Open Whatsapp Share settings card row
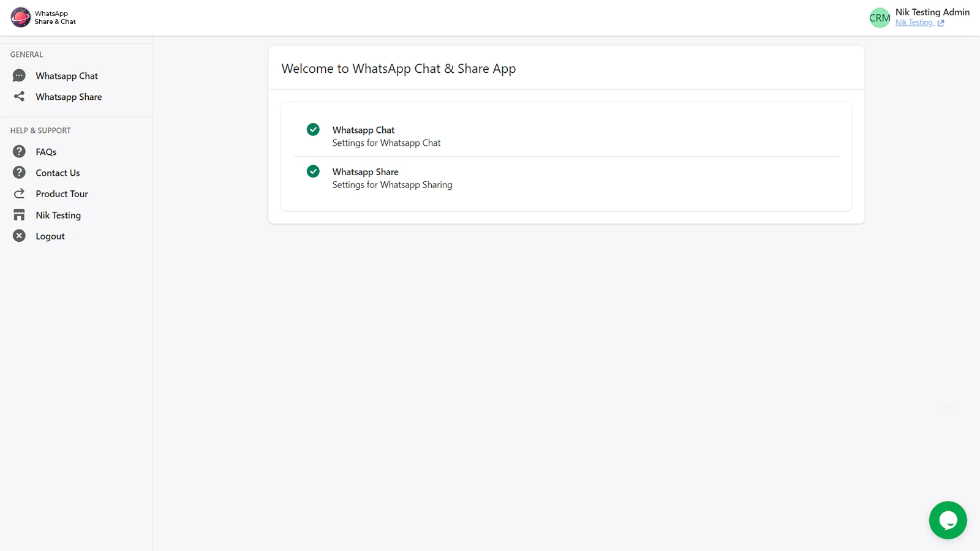 392,178
